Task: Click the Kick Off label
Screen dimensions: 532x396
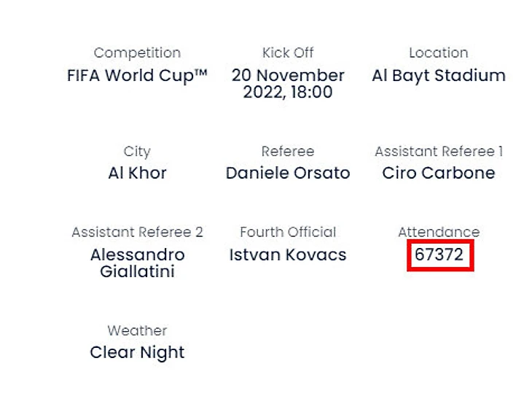Action: point(288,53)
